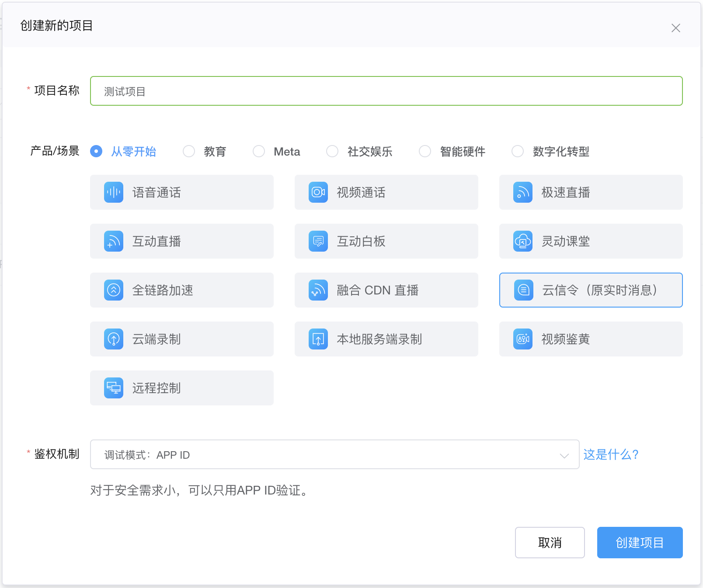Select the 灵动课堂 product label
Viewport: 703px width, 588px height.
coord(566,242)
